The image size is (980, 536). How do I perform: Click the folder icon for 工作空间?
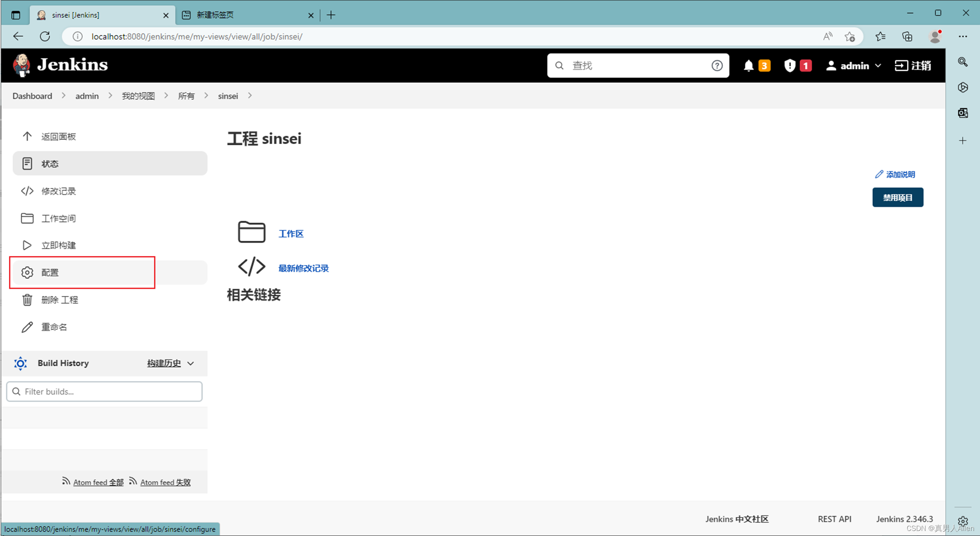27,218
